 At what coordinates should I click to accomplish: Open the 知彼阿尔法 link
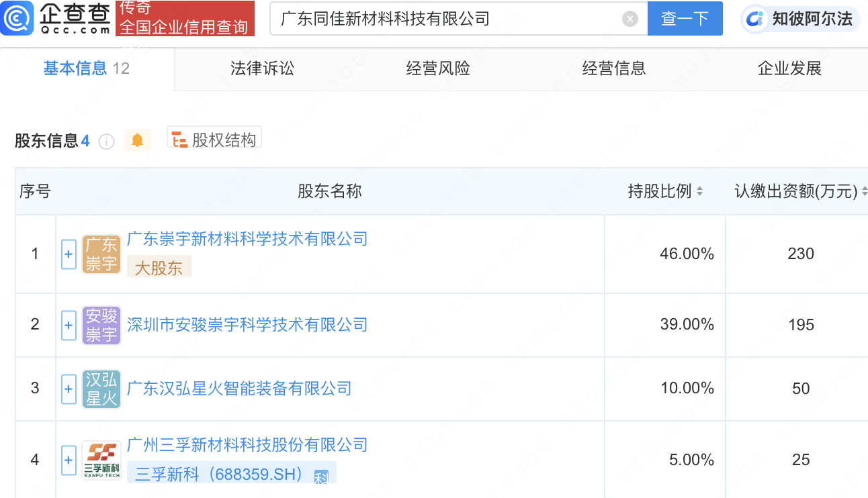(x=800, y=18)
